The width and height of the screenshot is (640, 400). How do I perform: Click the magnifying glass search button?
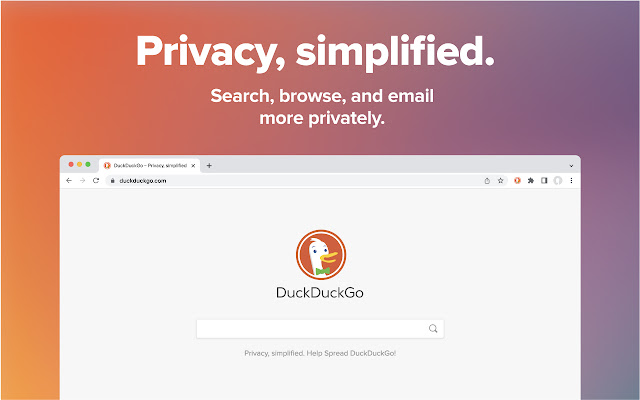[x=433, y=329]
